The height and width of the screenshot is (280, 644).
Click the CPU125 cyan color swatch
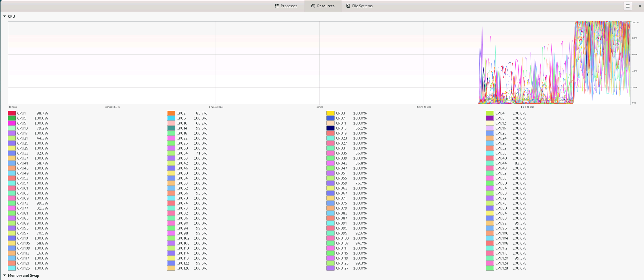[12, 268]
